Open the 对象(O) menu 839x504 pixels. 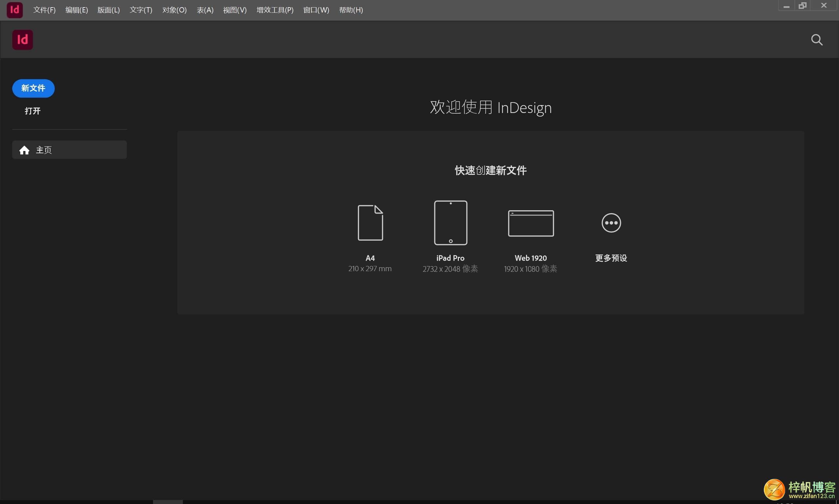click(x=174, y=10)
